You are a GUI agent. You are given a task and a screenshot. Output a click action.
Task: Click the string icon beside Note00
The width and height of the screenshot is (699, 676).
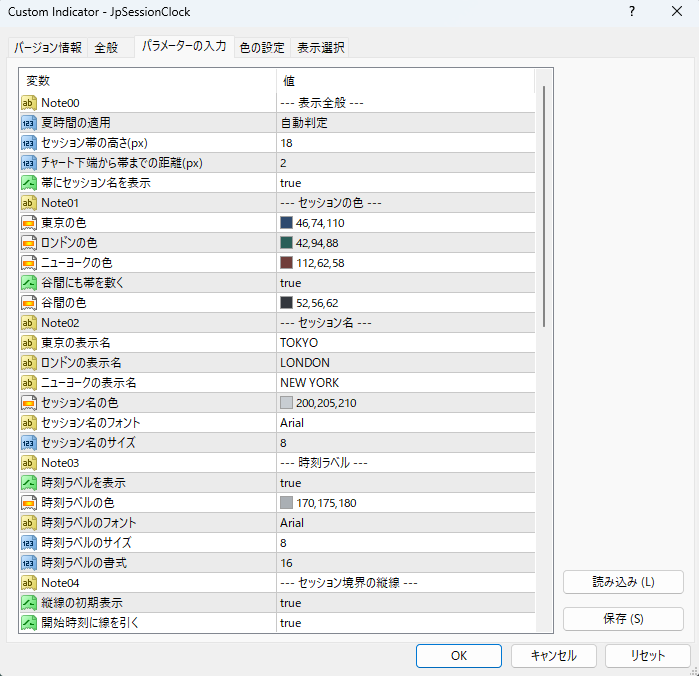[29, 103]
